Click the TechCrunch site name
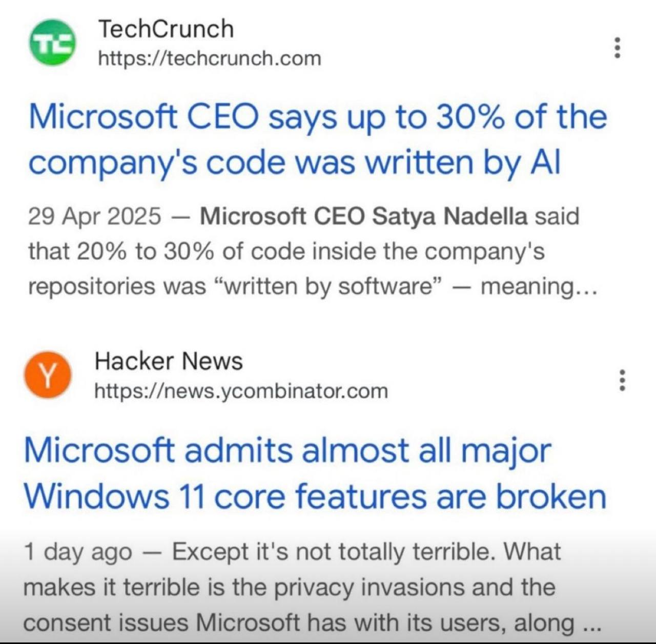Image resolution: width=656 pixels, height=644 pixels. pyautogui.click(x=166, y=29)
